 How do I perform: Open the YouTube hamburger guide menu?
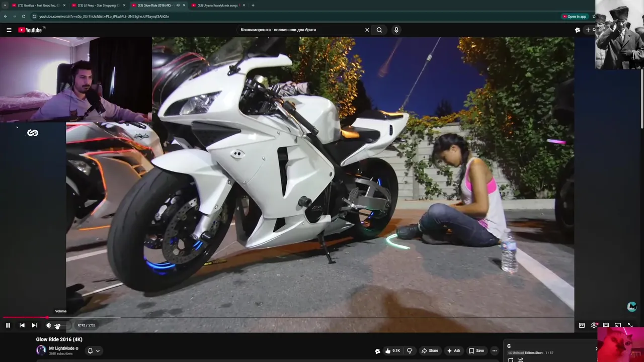point(9,30)
